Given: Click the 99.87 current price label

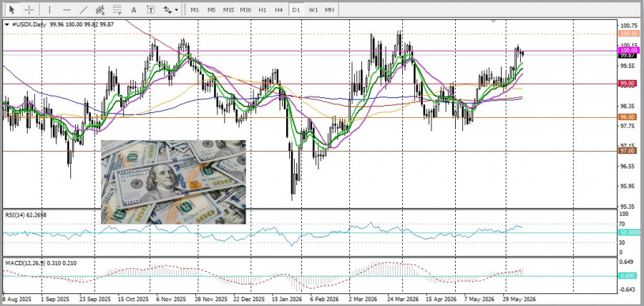Looking at the screenshot, I should coord(628,55).
